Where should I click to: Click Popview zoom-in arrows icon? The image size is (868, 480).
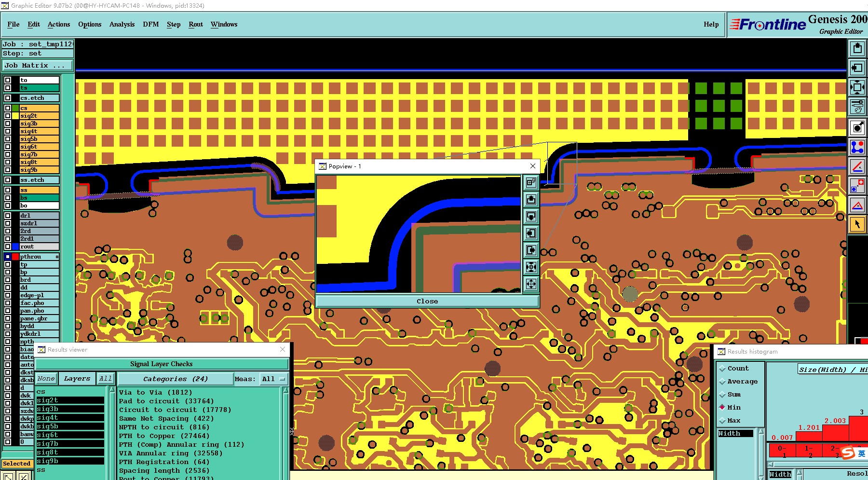(x=531, y=267)
